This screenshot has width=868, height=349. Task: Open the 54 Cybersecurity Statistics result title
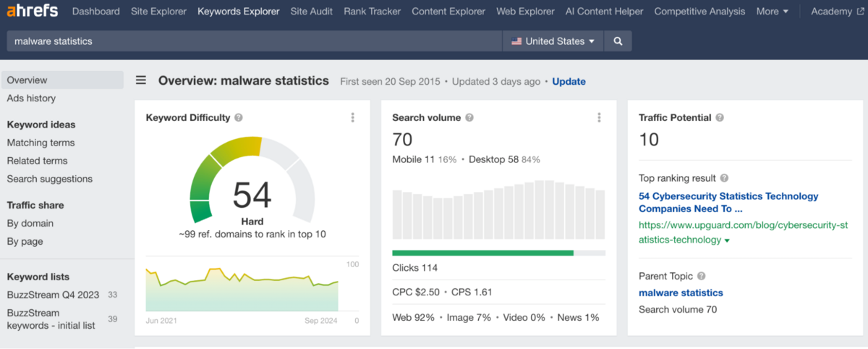728,202
